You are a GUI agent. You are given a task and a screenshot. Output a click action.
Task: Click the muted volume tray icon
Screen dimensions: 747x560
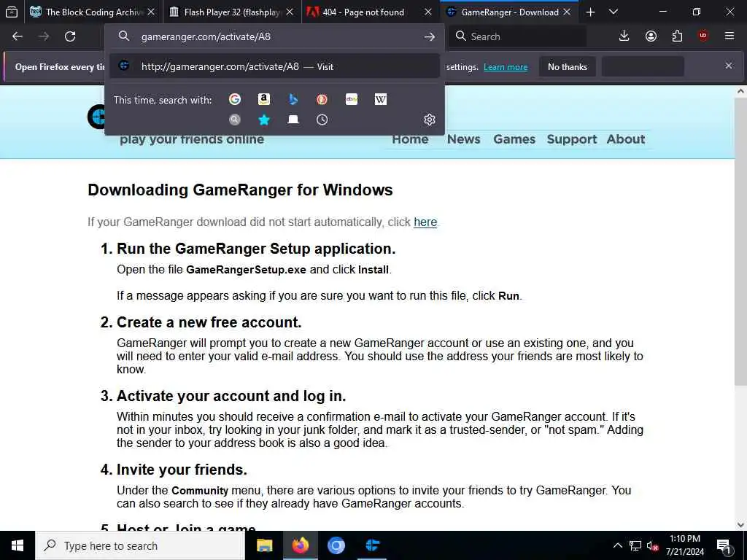tap(653, 545)
